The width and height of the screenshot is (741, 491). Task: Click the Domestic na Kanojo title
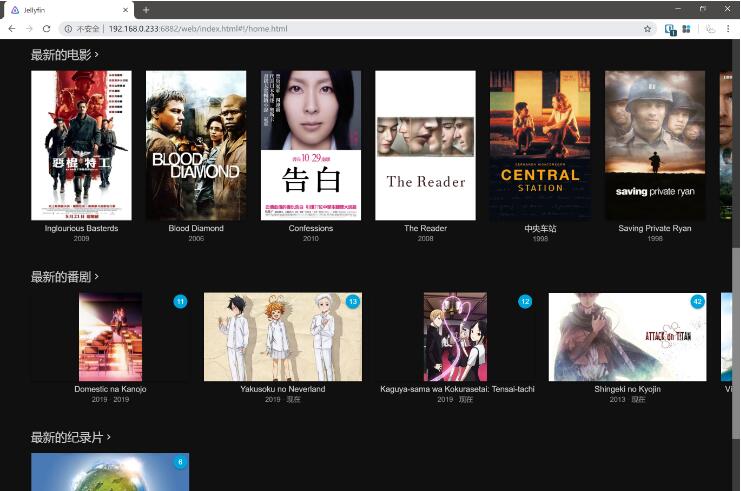[x=110, y=389]
